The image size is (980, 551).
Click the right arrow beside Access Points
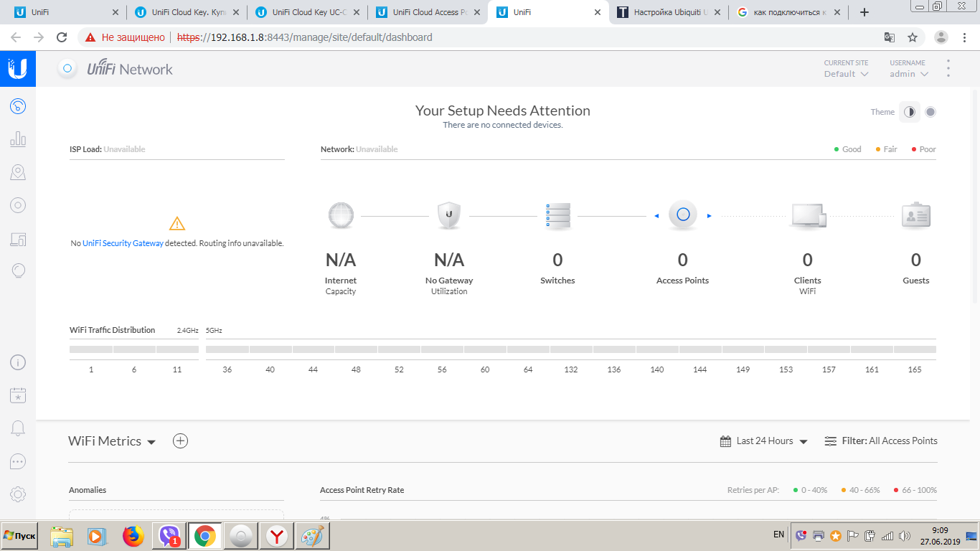pyautogui.click(x=710, y=216)
